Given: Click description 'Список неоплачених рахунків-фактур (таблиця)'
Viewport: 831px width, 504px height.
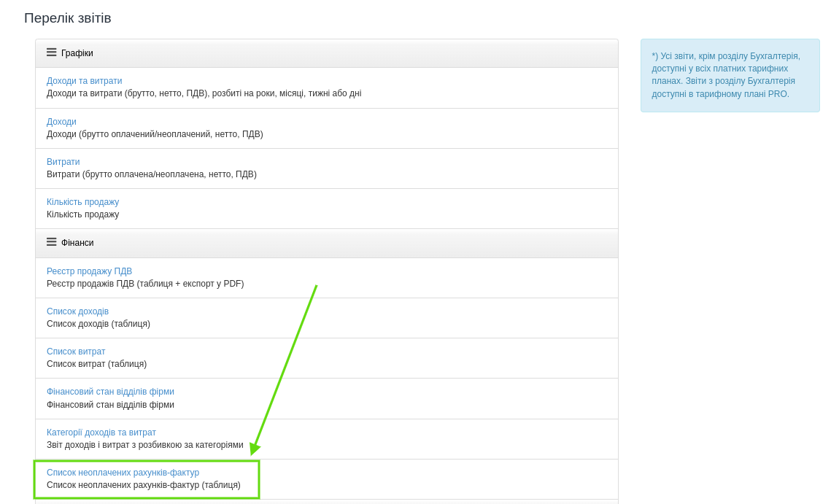Looking at the screenshot, I should point(144,485).
